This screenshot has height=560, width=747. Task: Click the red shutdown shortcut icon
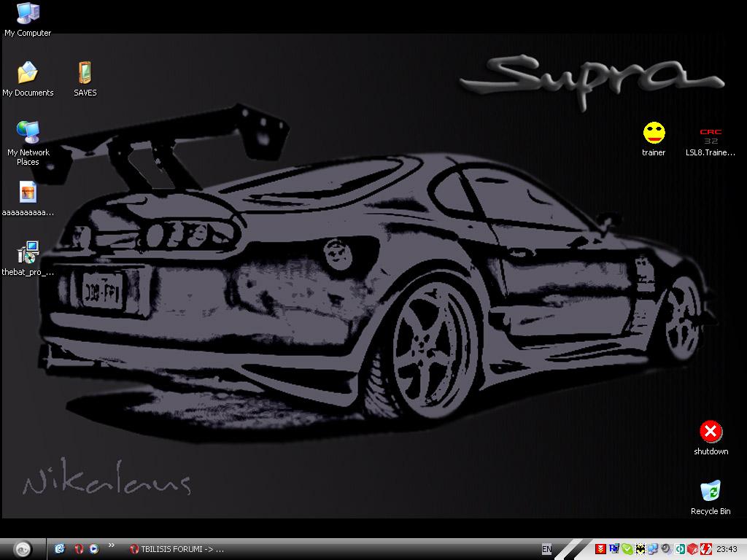pos(711,437)
